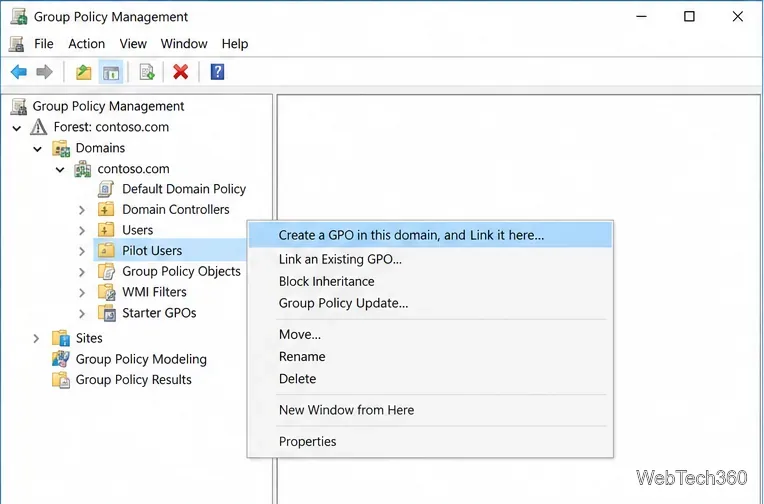
Task: Click the Export List toolbar icon
Action: tap(147, 72)
